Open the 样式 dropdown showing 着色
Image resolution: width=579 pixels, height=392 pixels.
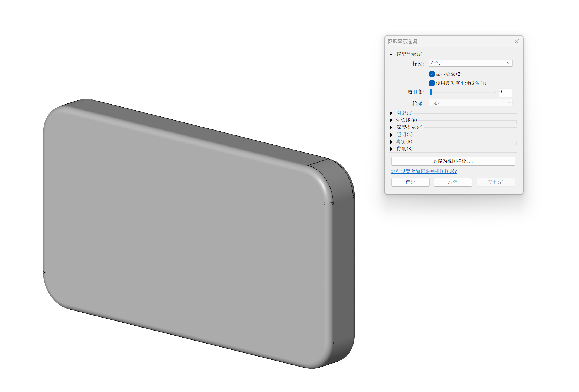click(x=470, y=63)
